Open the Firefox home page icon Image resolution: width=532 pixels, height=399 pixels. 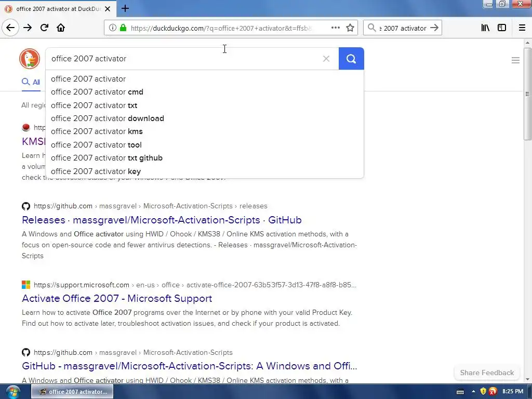click(x=61, y=28)
